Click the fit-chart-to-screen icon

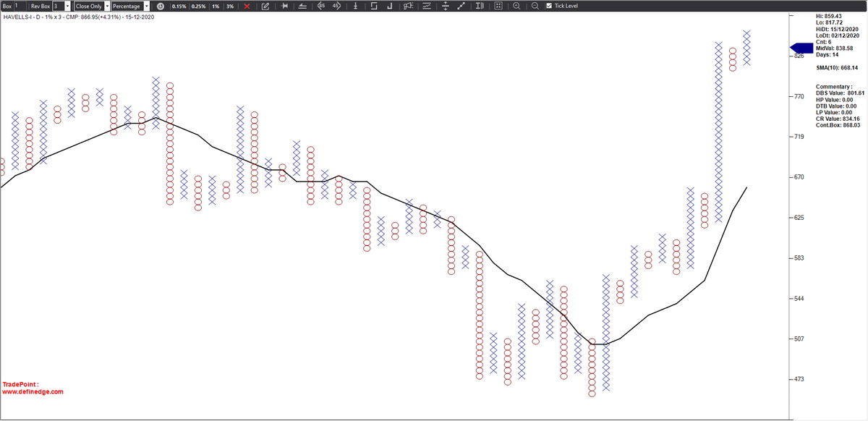(499, 6)
